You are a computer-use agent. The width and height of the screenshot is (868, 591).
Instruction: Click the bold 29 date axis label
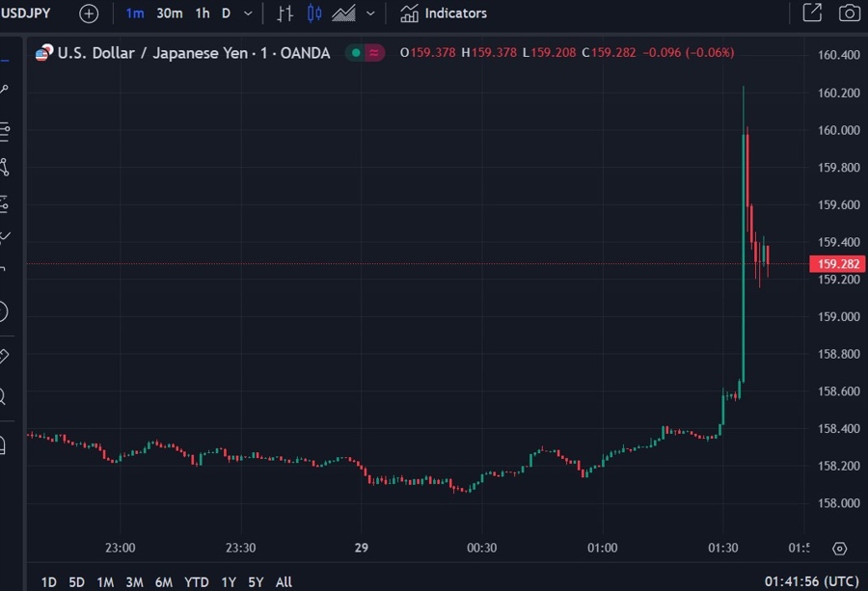coord(362,548)
